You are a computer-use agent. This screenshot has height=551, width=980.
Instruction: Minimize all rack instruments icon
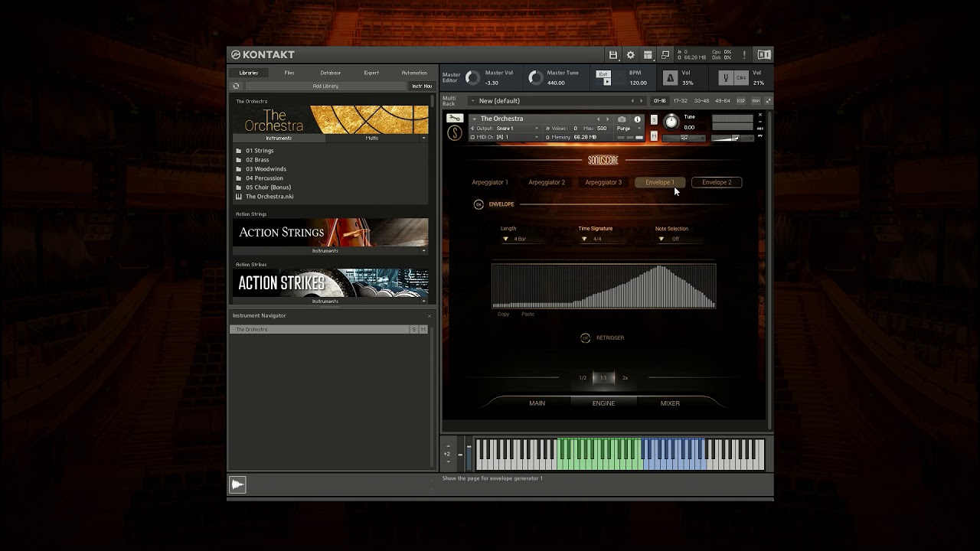pyautogui.click(x=768, y=101)
